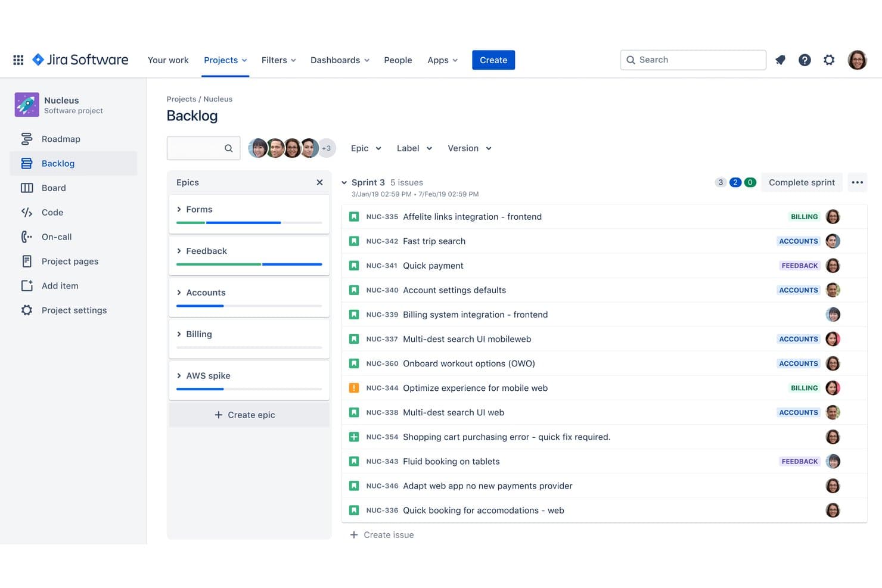Click Complete sprint
Viewport: 882px width, 588px height.
[802, 182]
